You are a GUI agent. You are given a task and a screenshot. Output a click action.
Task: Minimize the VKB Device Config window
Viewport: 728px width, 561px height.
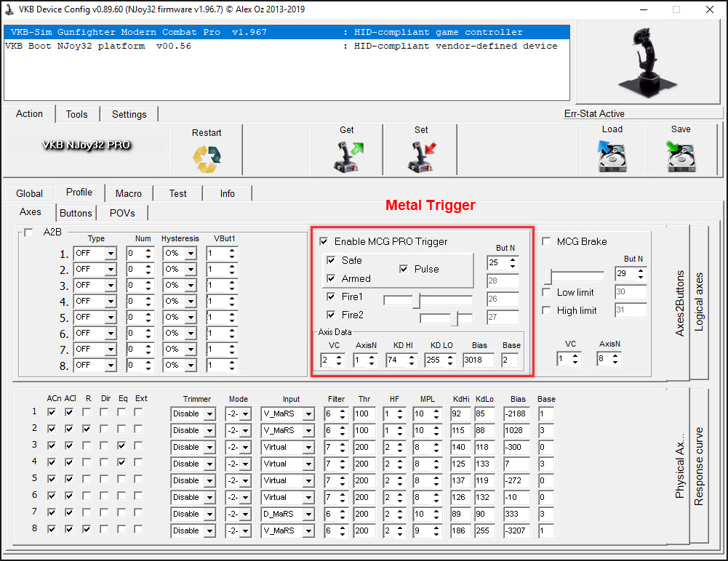[644, 9]
